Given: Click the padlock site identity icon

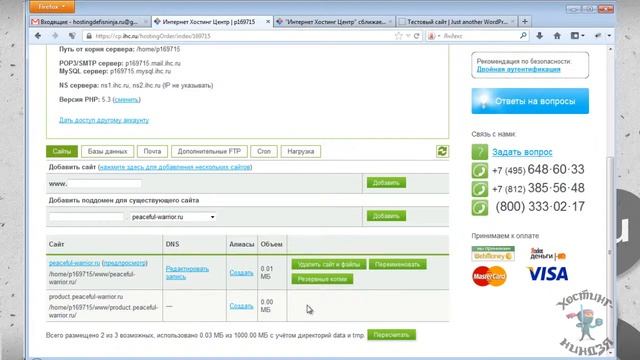Looking at the screenshot, I should (89, 36).
